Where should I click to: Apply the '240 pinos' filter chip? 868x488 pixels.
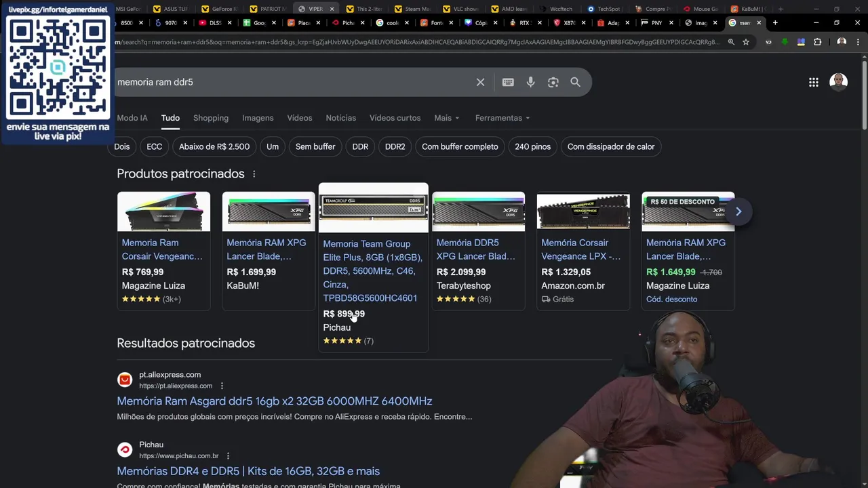tap(533, 146)
